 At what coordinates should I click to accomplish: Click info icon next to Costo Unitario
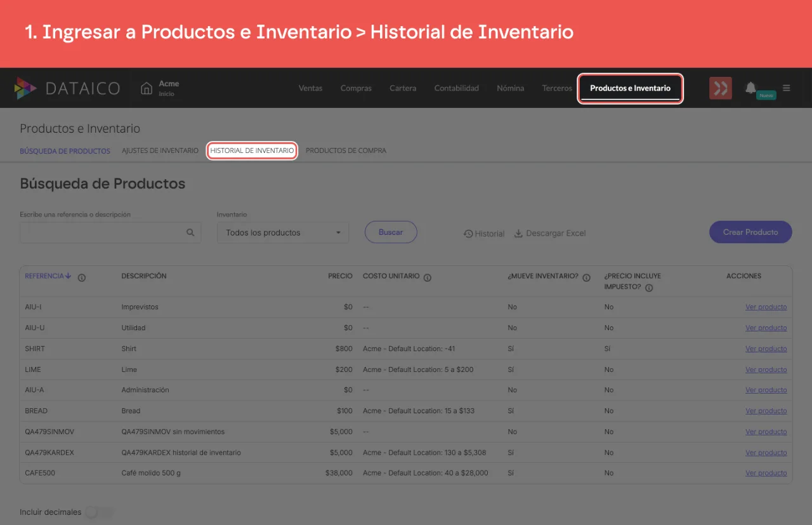(428, 277)
